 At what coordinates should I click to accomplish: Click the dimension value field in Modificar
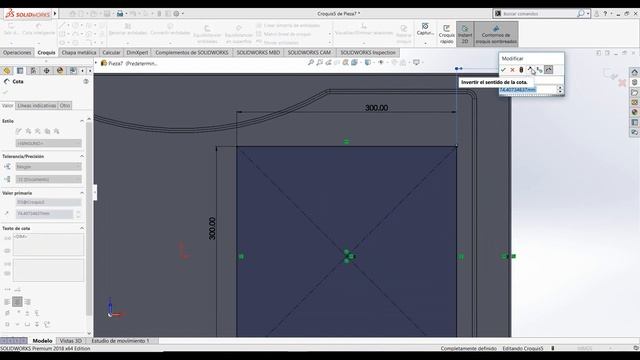(527, 89)
